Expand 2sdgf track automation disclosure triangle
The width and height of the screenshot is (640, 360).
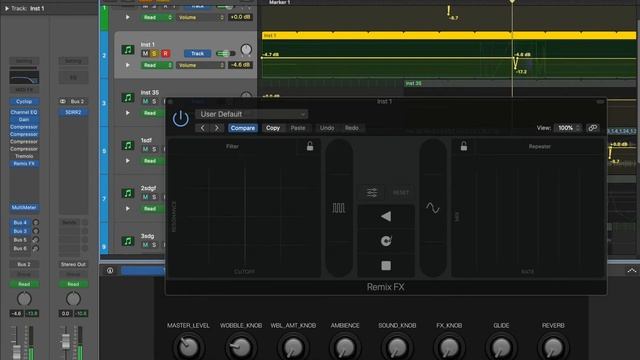[128, 209]
